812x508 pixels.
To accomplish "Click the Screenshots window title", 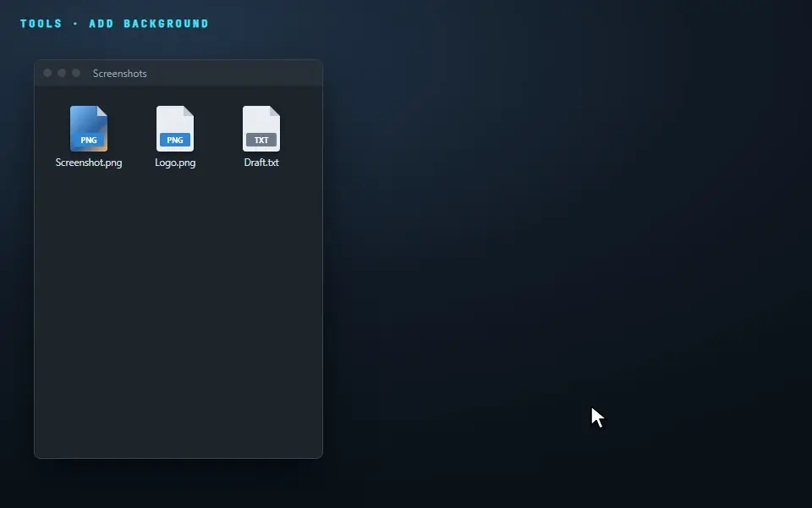I will point(119,74).
